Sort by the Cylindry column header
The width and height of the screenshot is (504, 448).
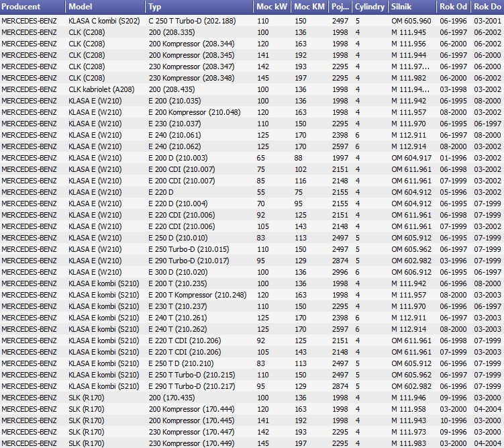click(370, 7)
